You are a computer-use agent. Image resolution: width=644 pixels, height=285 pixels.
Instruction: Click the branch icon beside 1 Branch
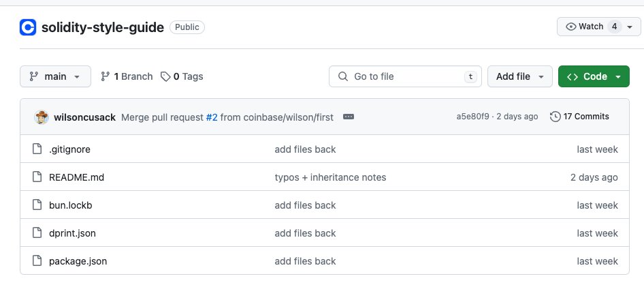tap(105, 76)
